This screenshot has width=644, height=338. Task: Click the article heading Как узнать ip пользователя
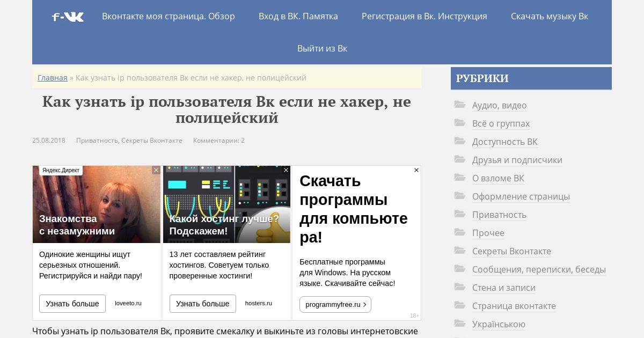226,109
